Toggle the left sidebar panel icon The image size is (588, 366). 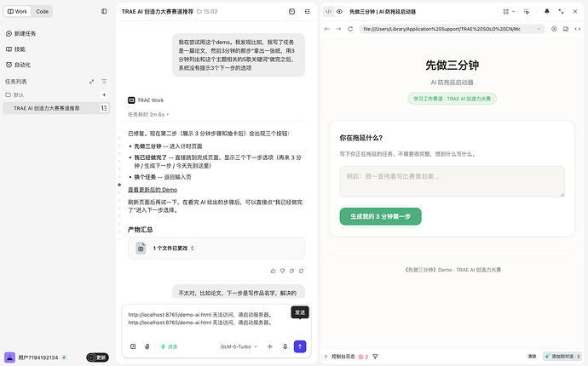(x=104, y=11)
